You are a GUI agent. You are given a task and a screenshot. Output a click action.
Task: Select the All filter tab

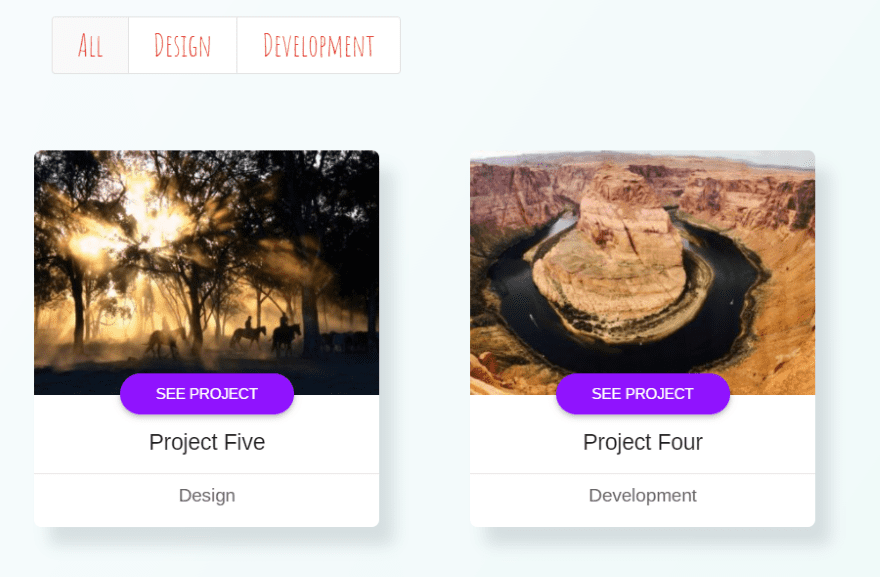pyautogui.click(x=90, y=45)
